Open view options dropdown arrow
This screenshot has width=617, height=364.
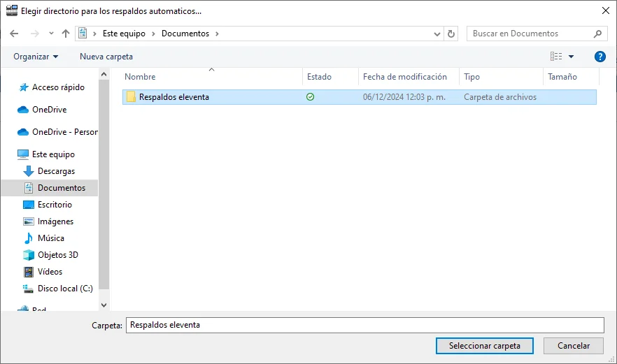(571, 57)
